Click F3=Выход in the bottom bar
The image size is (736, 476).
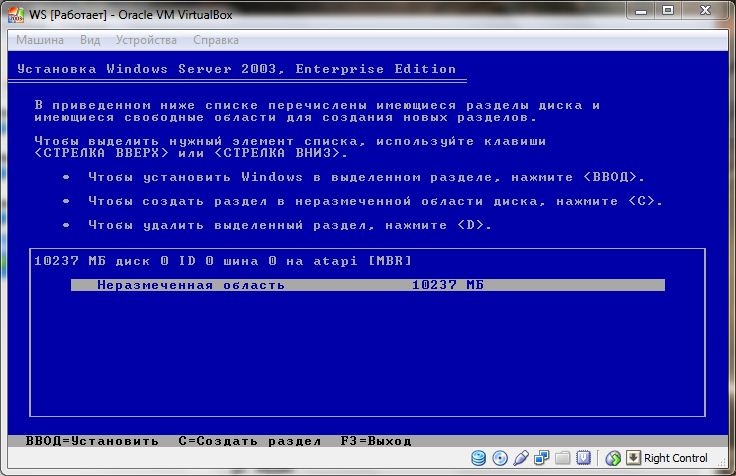pos(376,441)
